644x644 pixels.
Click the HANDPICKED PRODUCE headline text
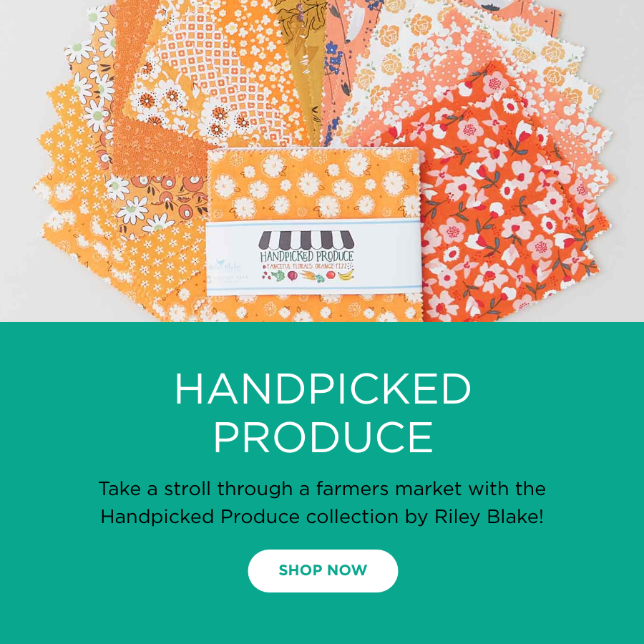pyautogui.click(x=323, y=412)
